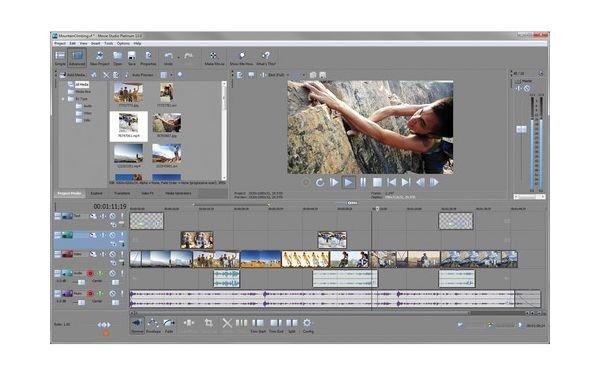Click Add Media in media panel
The width and height of the screenshot is (600, 377).
73,75
